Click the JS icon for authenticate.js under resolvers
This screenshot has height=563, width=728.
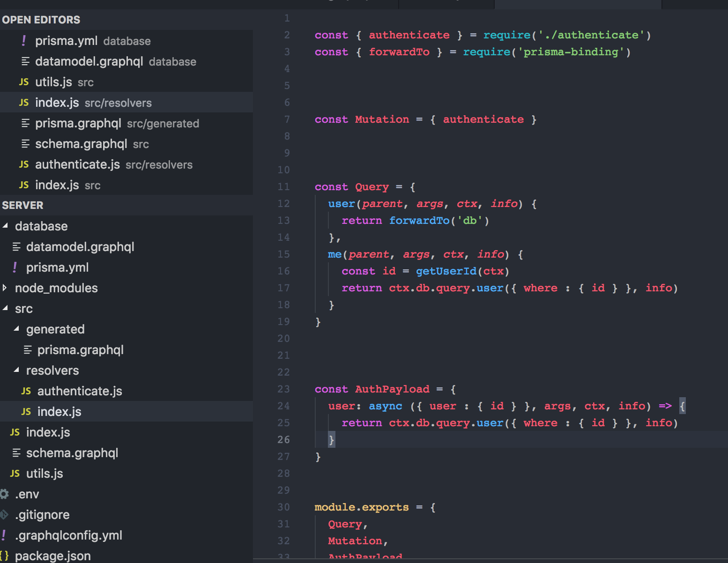click(27, 391)
